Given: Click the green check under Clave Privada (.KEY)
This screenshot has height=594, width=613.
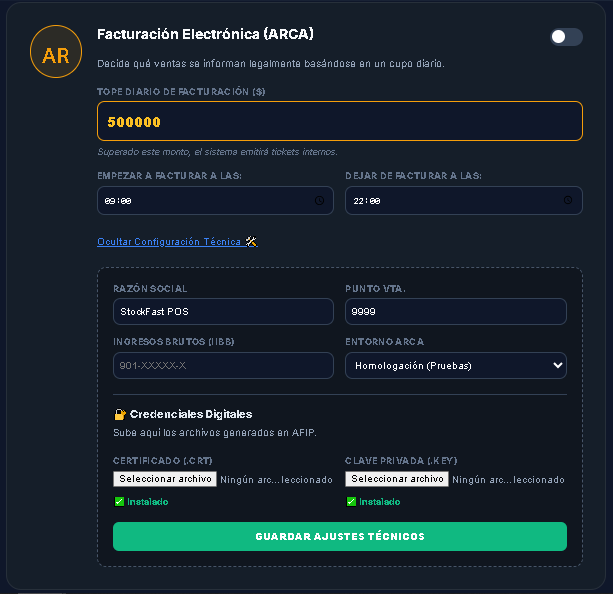Looking at the screenshot, I should coord(351,502).
